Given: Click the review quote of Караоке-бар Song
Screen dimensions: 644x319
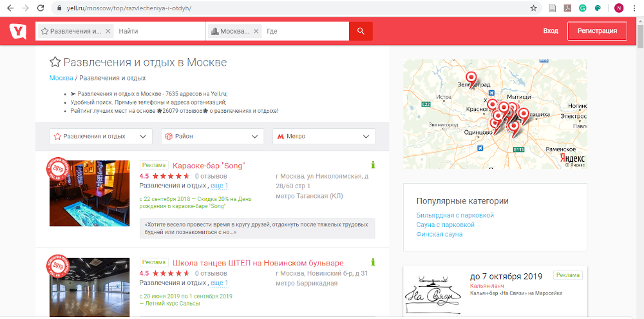Looking at the screenshot, I should pyautogui.click(x=257, y=228).
